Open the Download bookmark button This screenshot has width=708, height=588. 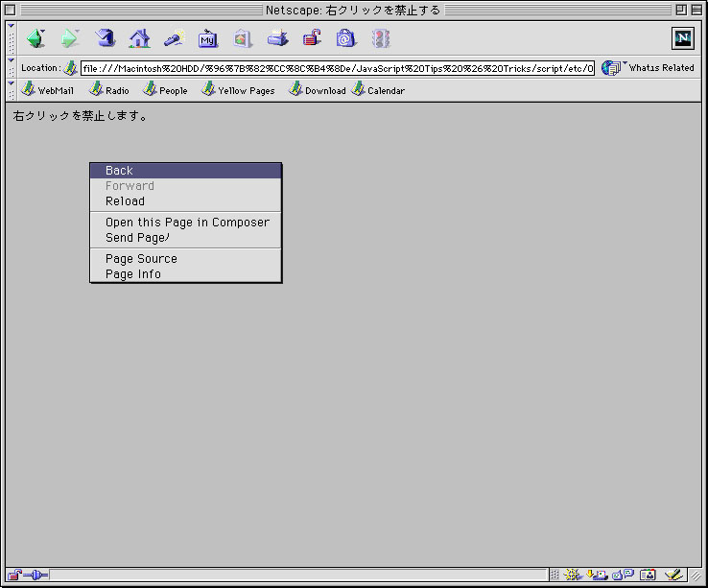pyautogui.click(x=317, y=90)
